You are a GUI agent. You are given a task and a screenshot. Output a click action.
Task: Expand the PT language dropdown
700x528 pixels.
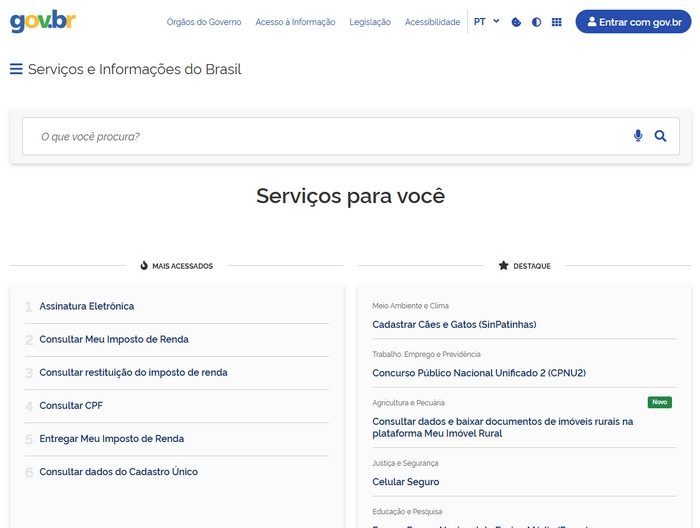(x=486, y=22)
